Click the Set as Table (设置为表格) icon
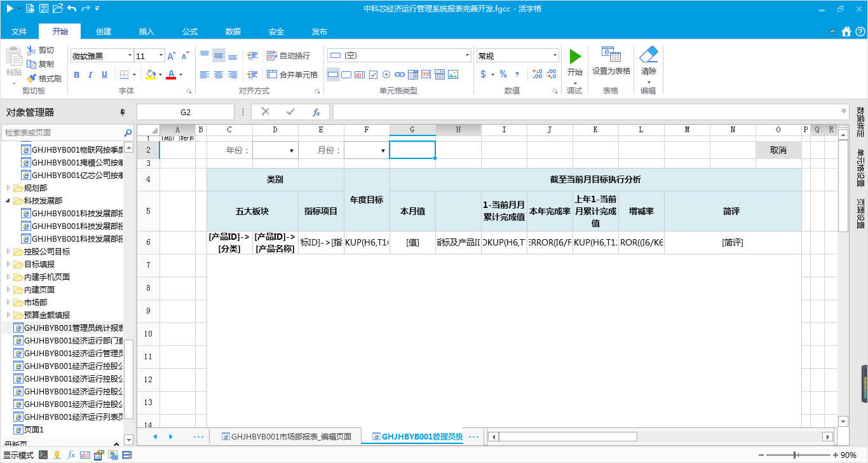The width and height of the screenshot is (868, 463). (611, 54)
